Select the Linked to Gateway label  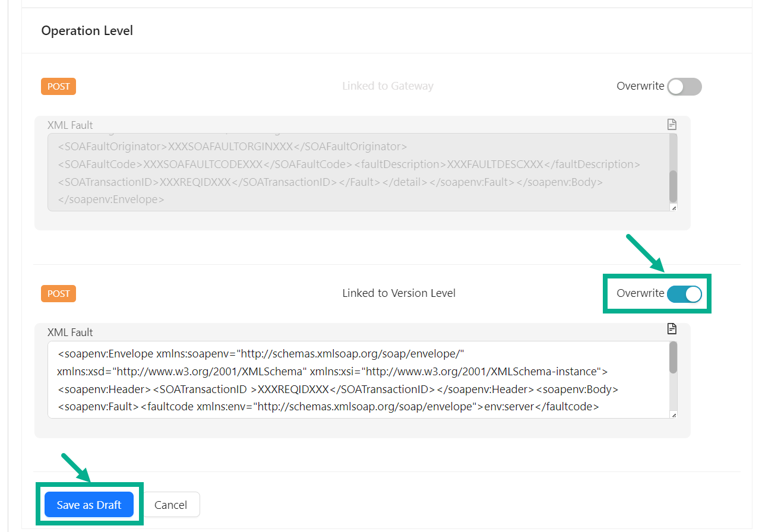pyautogui.click(x=387, y=87)
